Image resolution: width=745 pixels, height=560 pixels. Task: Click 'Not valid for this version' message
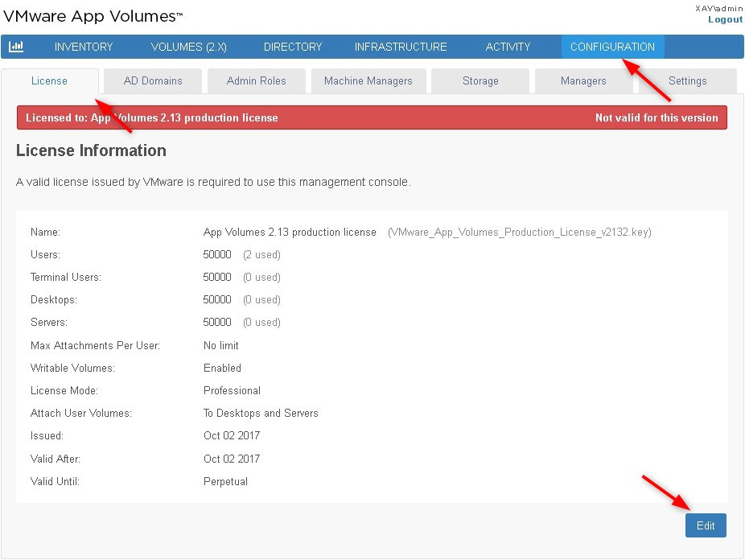pyautogui.click(x=657, y=117)
